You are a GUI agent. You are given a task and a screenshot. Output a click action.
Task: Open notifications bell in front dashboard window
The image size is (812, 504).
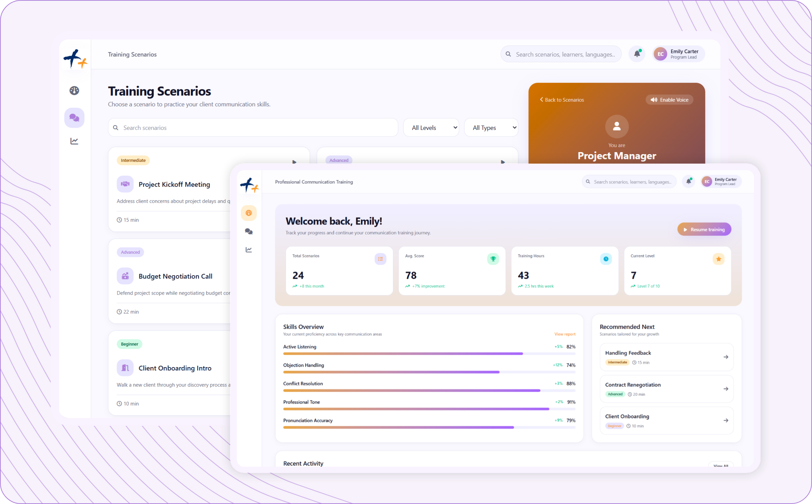pyautogui.click(x=688, y=182)
